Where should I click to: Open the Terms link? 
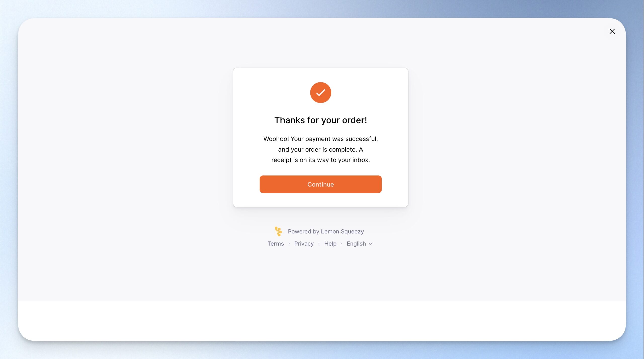tap(275, 244)
